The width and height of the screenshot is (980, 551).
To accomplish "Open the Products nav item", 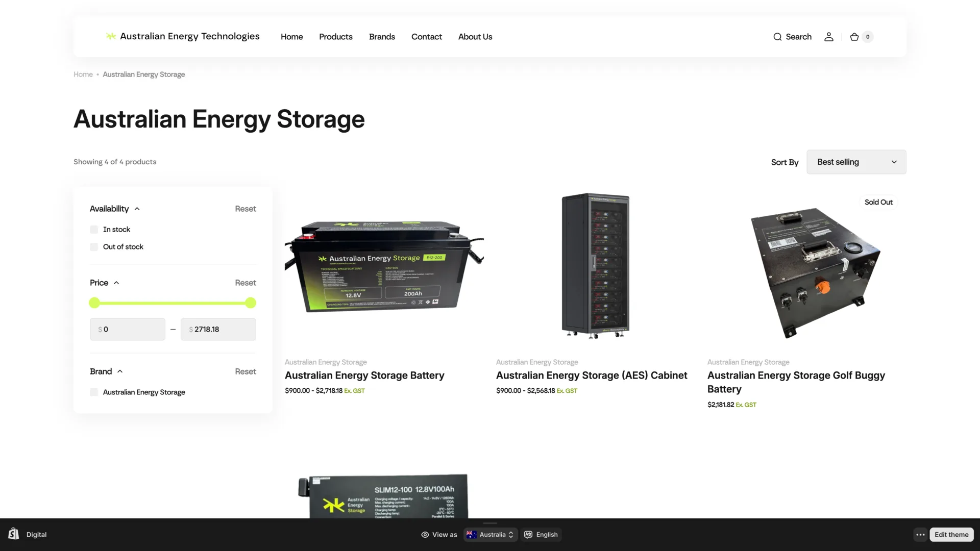I will click(336, 37).
